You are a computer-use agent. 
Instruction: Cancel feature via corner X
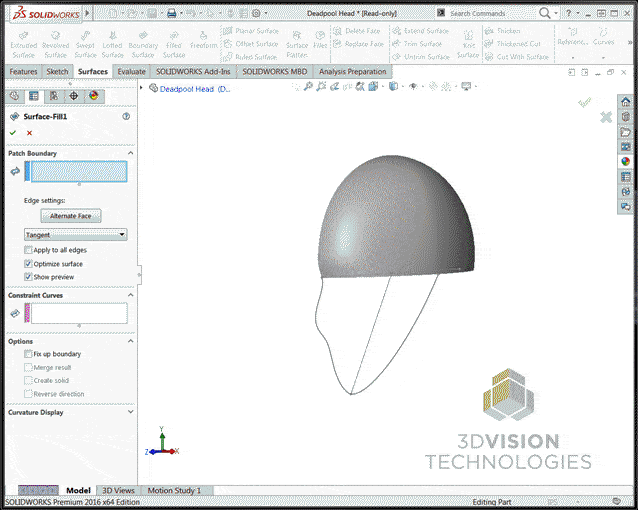point(606,117)
